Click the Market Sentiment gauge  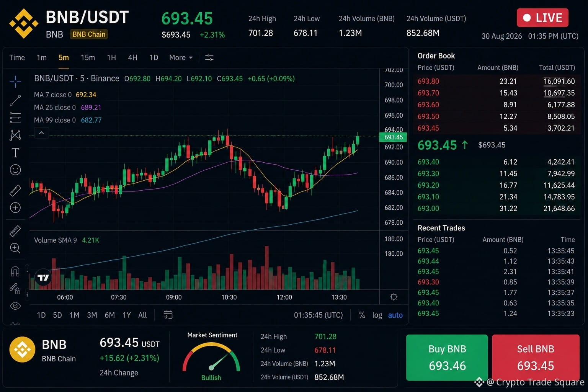[x=211, y=358]
